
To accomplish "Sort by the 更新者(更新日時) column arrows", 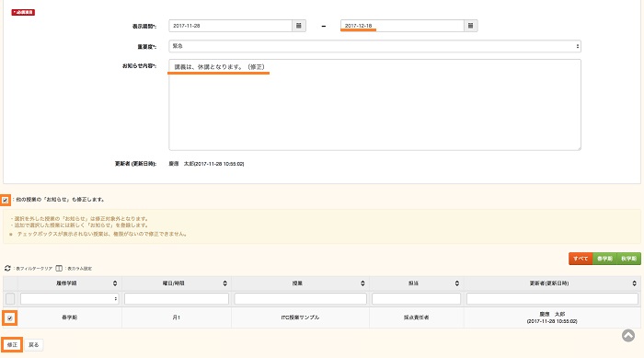I will click(x=634, y=283).
